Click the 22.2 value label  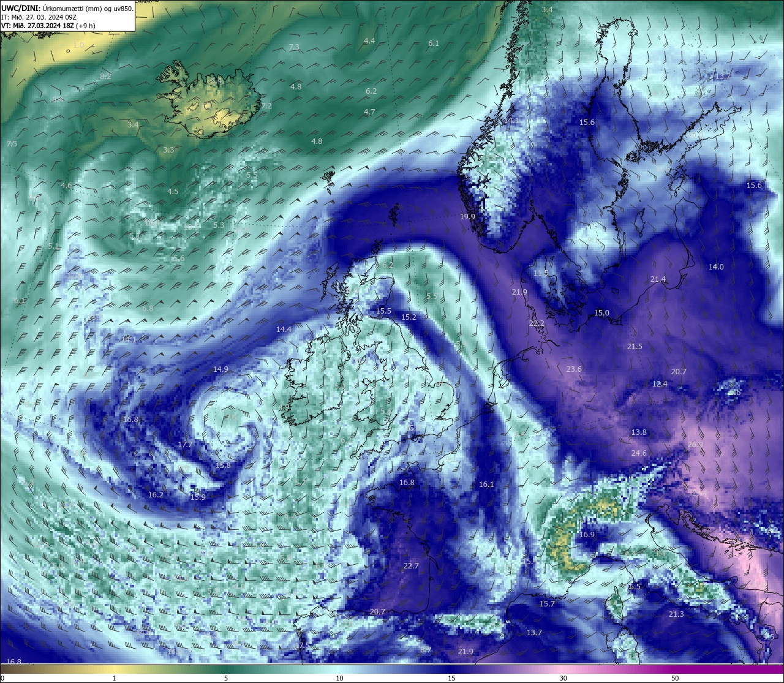[537, 323]
